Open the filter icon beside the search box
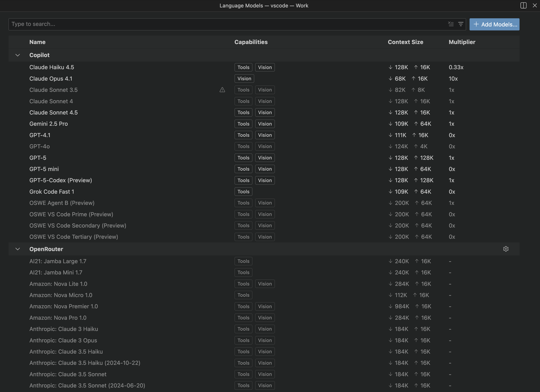 [x=461, y=24]
